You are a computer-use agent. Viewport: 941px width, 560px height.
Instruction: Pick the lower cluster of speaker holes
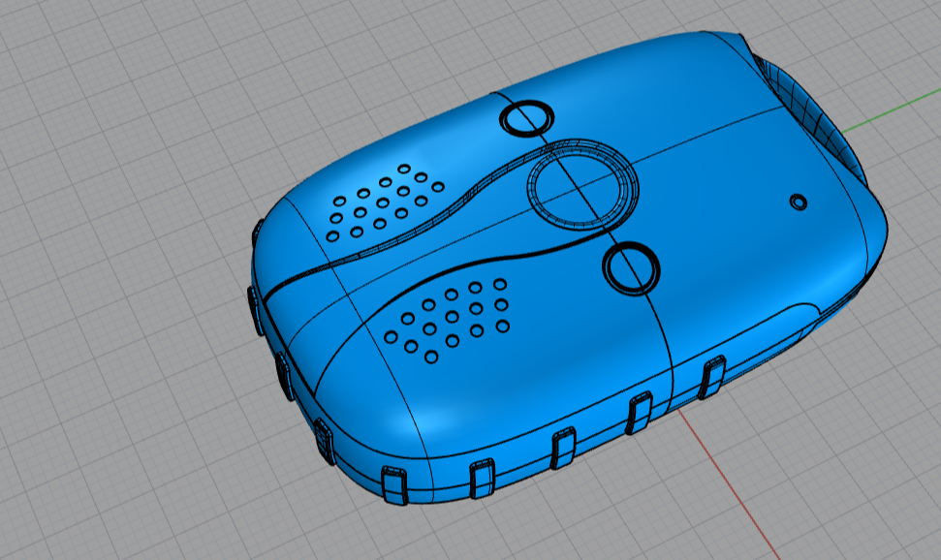coord(448,318)
